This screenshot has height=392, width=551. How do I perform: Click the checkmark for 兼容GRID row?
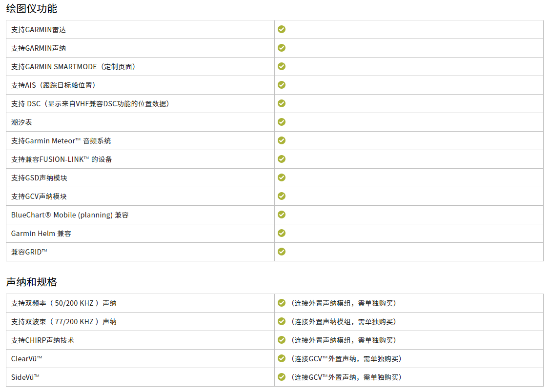(282, 252)
